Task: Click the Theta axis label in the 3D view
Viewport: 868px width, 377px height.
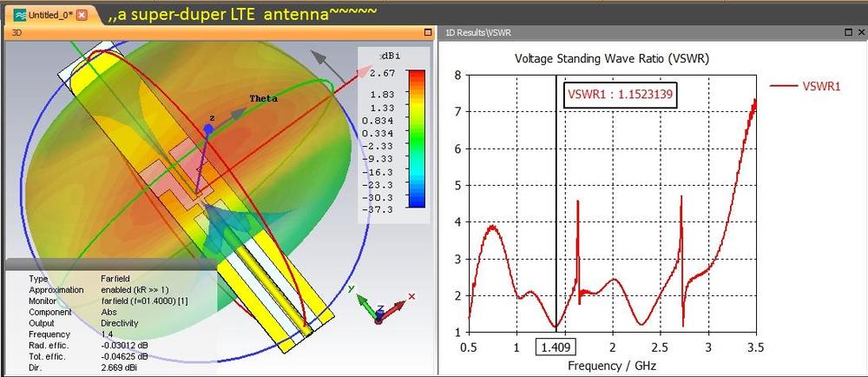Action: pos(264,99)
